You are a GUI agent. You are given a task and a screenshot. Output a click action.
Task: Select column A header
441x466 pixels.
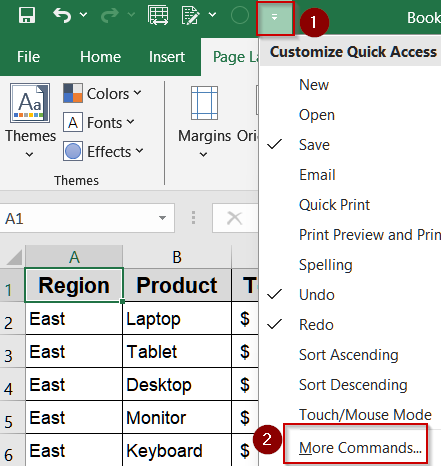click(x=74, y=257)
